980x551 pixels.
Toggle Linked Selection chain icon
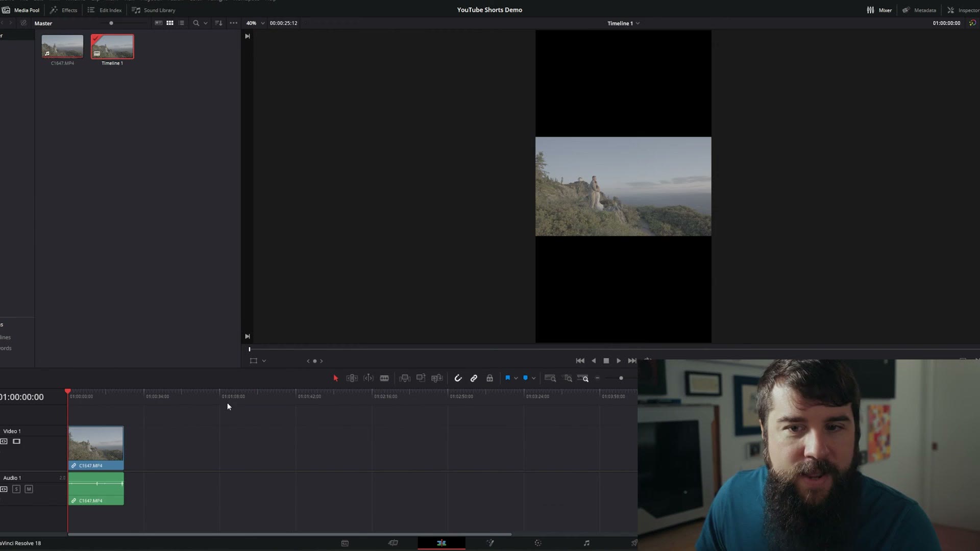(x=474, y=378)
